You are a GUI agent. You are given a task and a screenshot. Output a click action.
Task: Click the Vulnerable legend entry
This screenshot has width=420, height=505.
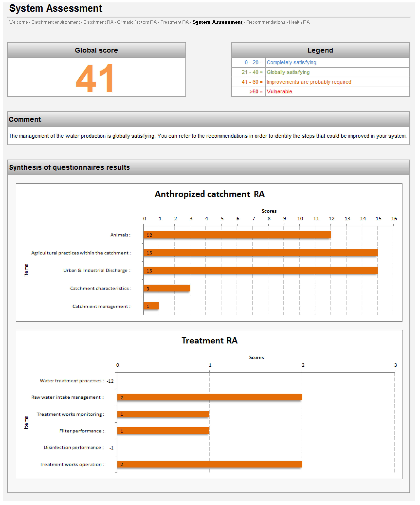[279, 92]
